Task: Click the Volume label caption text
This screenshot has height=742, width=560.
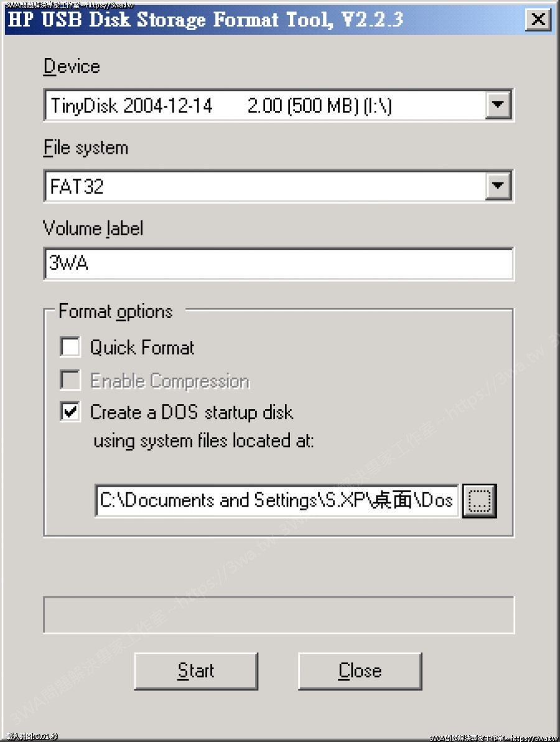Action: (x=93, y=229)
